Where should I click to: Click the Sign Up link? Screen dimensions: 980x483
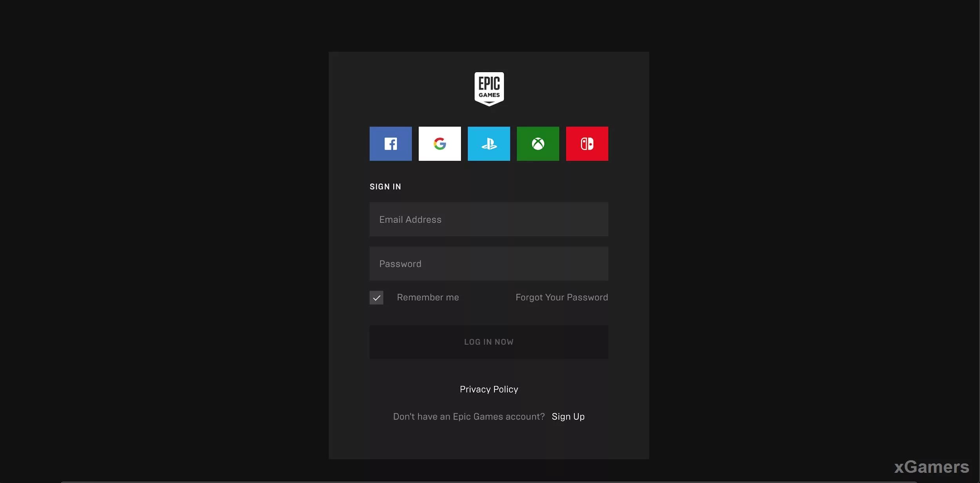click(568, 416)
